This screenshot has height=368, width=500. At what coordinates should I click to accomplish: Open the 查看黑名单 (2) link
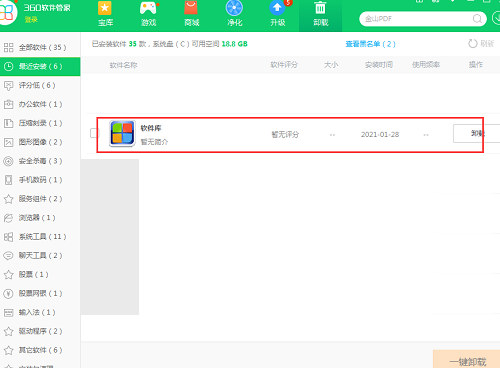coord(370,44)
